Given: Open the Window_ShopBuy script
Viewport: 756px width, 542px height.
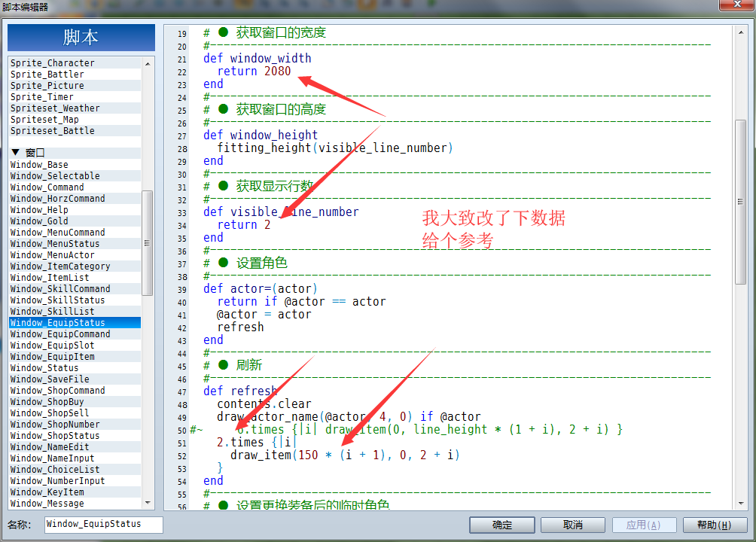Looking at the screenshot, I should click(x=75, y=402).
